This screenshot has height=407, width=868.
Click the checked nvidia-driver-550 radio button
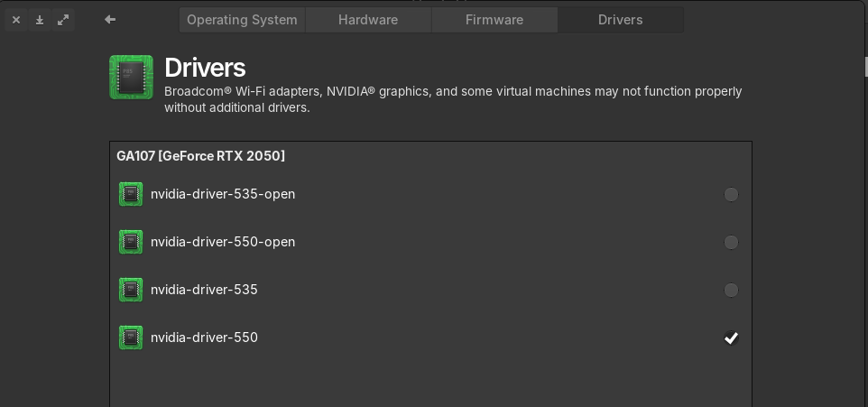click(731, 338)
